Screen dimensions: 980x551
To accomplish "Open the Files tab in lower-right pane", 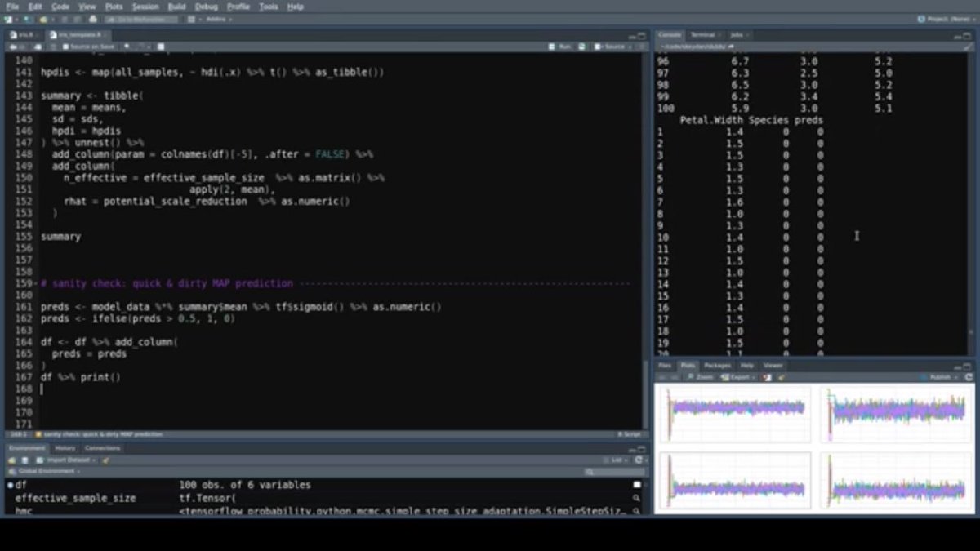I will click(x=665, y=366).
